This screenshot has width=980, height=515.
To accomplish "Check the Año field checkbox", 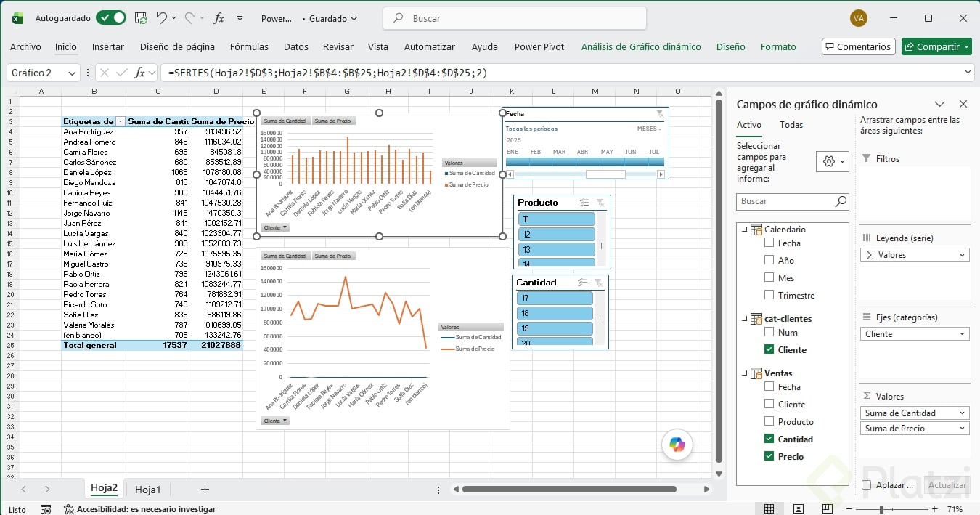I will 769,260.
